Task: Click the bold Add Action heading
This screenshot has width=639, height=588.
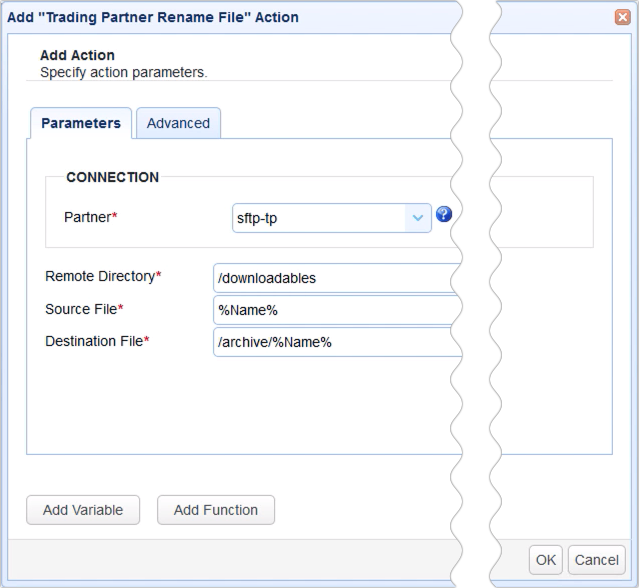Action: [77, 55]
